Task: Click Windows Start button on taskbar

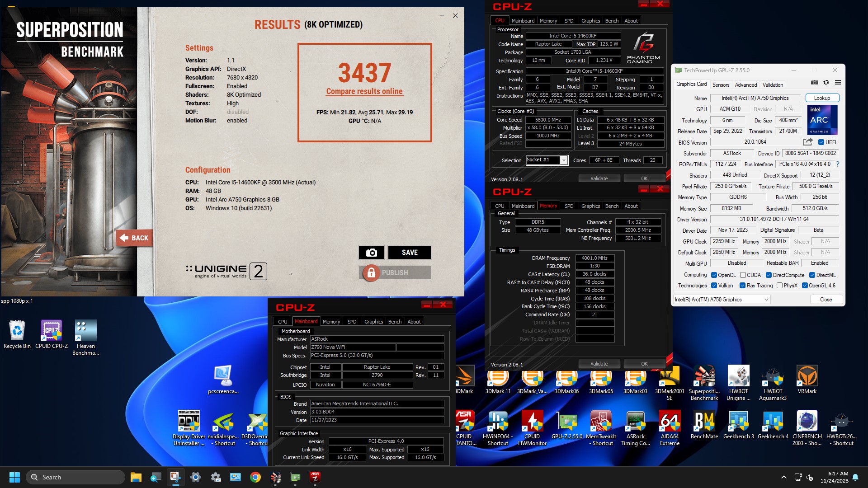Action: 14,477
